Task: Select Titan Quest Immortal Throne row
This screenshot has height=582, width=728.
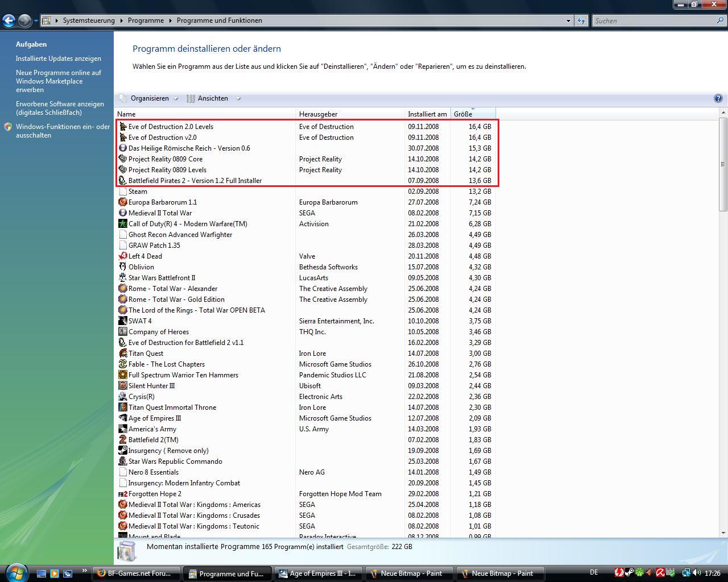Action: 305,408
